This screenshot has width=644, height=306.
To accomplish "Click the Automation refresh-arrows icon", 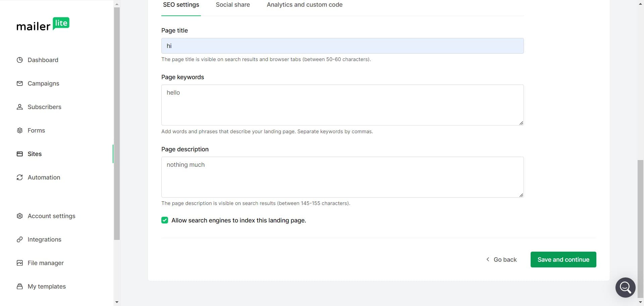I will 20,177.
